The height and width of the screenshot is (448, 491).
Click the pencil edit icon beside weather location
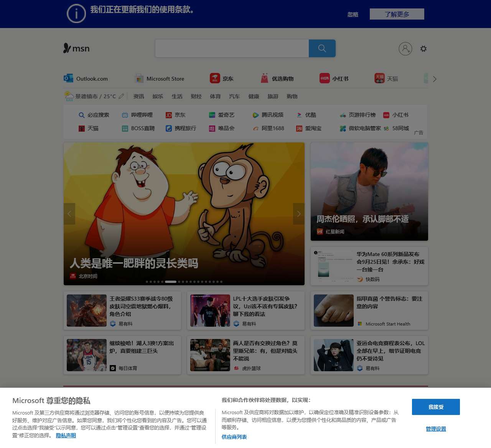point(121,96)
